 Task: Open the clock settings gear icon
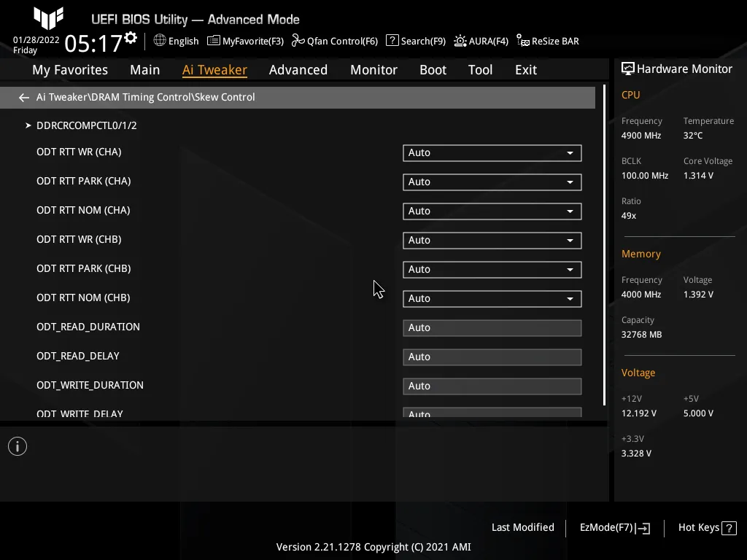click(131, 37)
